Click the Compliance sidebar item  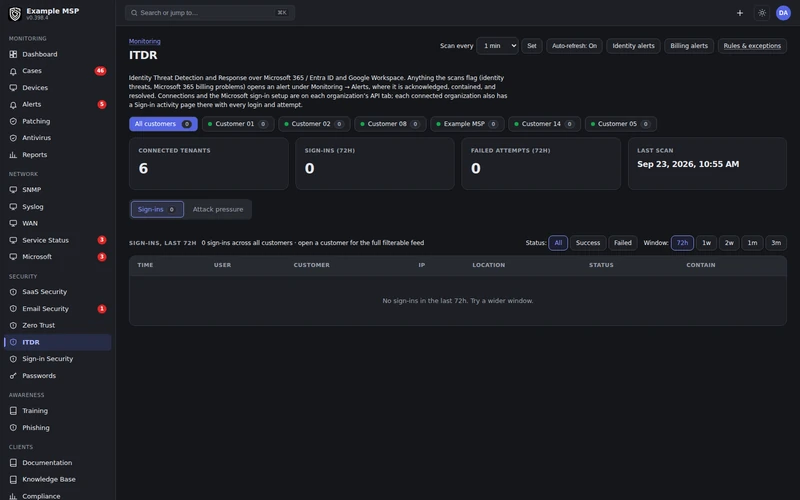point(58,496)
